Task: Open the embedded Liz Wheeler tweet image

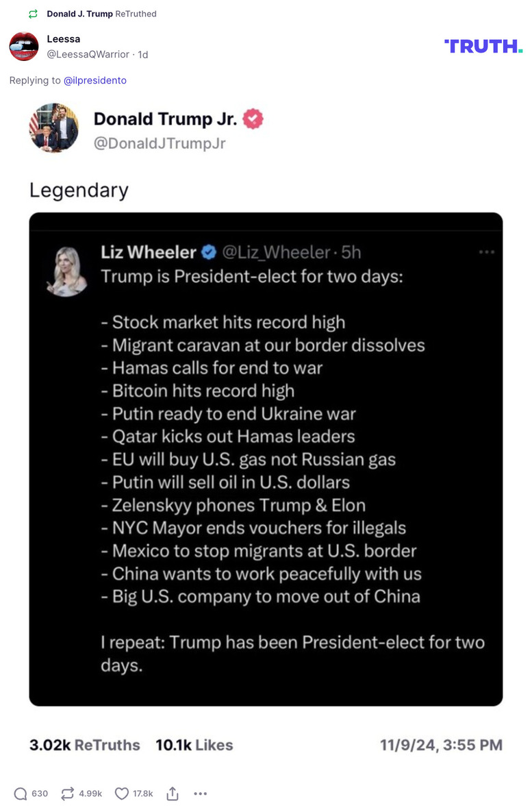Action: pyautogui.click(x=266, y=459)
